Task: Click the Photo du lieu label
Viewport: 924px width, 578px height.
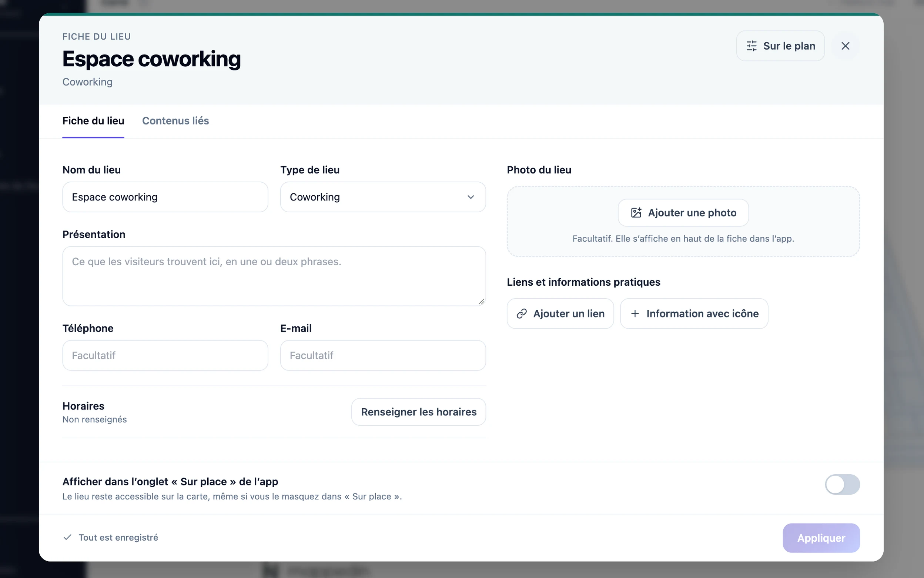Action: click(539, 170)
